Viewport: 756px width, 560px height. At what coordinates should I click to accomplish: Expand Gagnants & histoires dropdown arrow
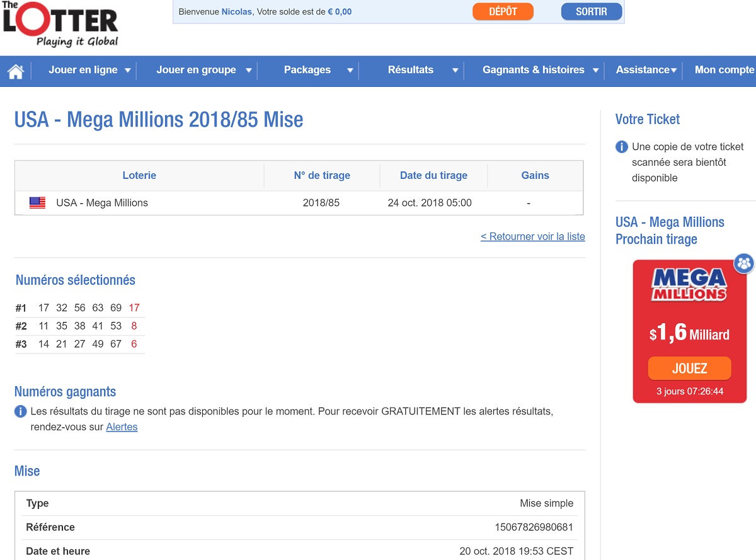point(595,71)
